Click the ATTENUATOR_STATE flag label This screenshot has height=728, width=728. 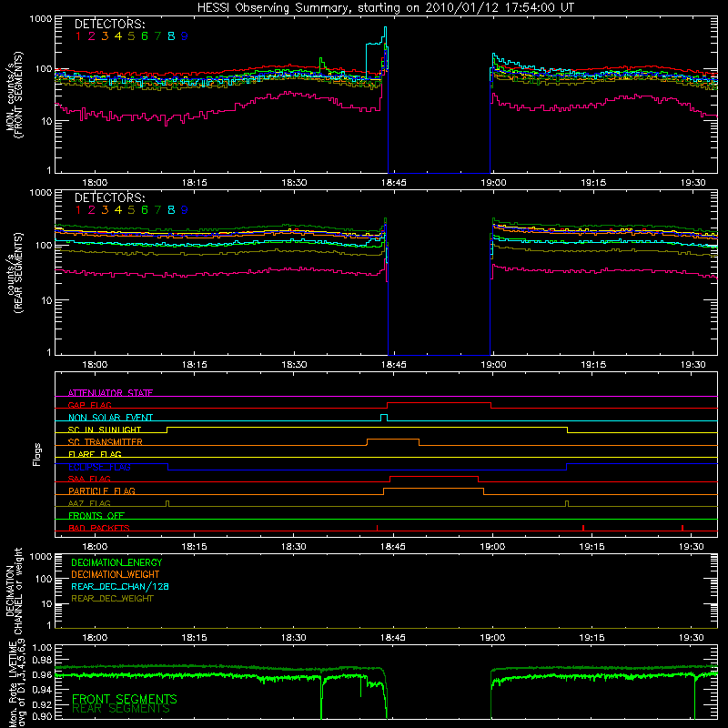[x=110, y=393]
